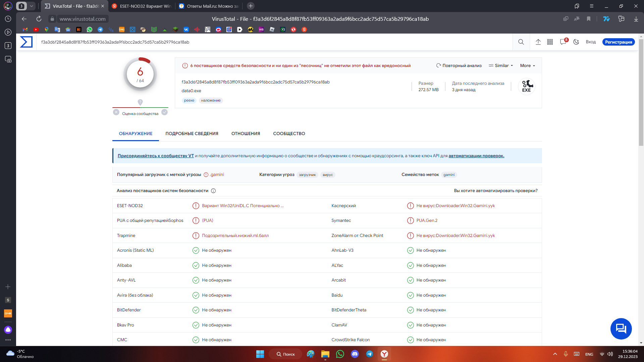This screenshot has height=362, width=644.
Task: Vote positive on community score
Action: point(164,112)
